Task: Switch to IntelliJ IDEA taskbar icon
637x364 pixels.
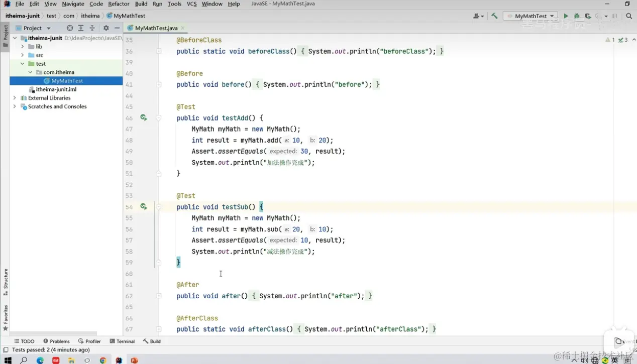Action: (119, 360)
